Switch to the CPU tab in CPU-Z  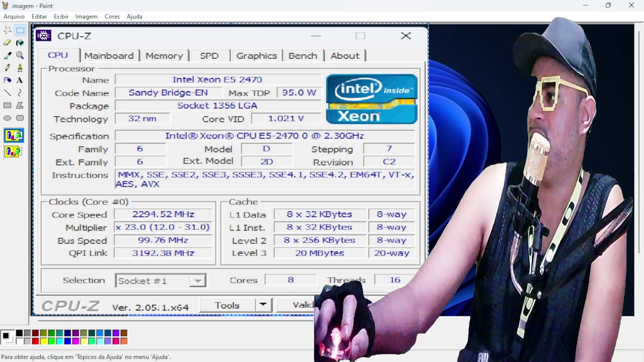[58, 55]
